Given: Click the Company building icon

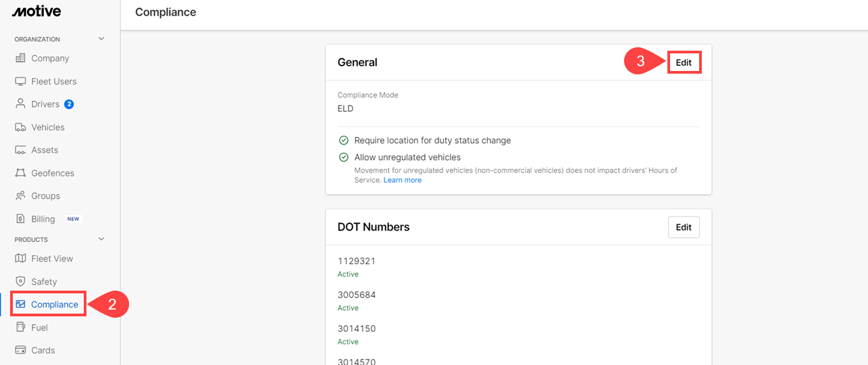Looking at the screenshot, I should [20, 58].
